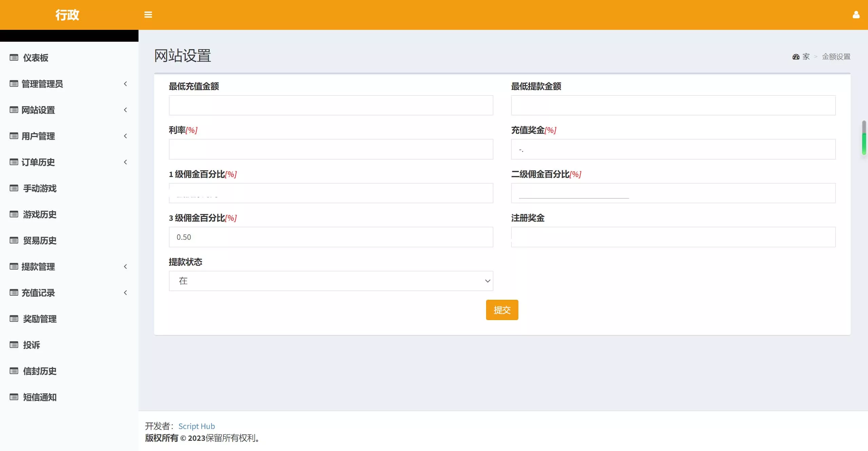
Task: Expand the 网站设置 submenu chevron
Action: pyautogui.click(x=125, y=110)
